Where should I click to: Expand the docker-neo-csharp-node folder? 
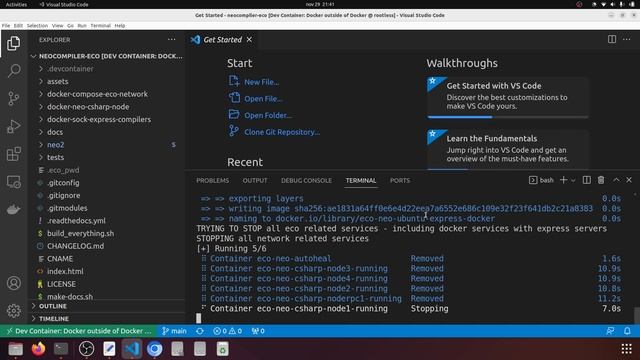pyautogui.click(x=107, y=107)
